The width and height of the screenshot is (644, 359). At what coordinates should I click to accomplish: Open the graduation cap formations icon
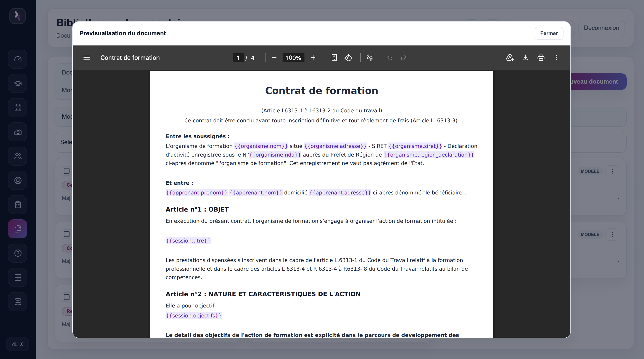pos(18,83)
